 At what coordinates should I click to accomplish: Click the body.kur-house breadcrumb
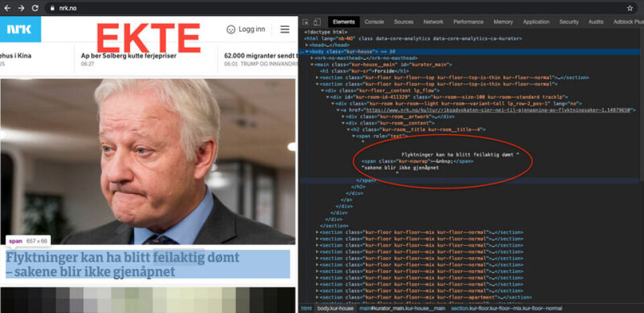pyautogui.click(x=335, y=308)
